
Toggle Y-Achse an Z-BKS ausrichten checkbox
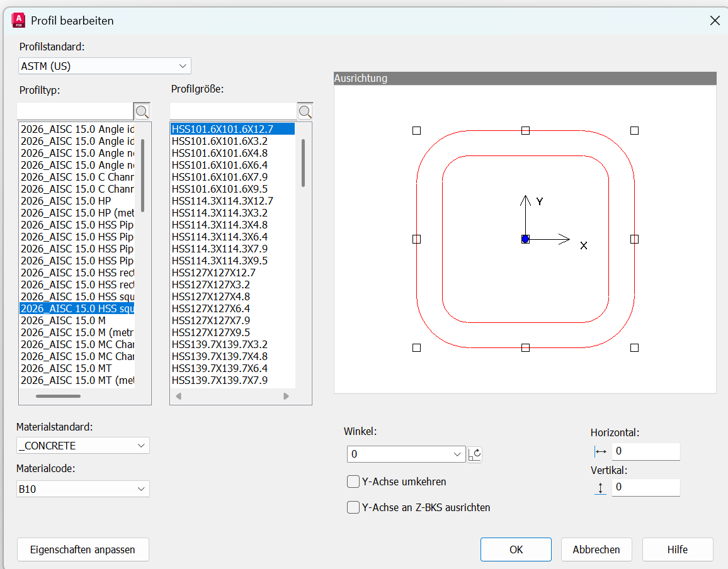coord(353,507)
